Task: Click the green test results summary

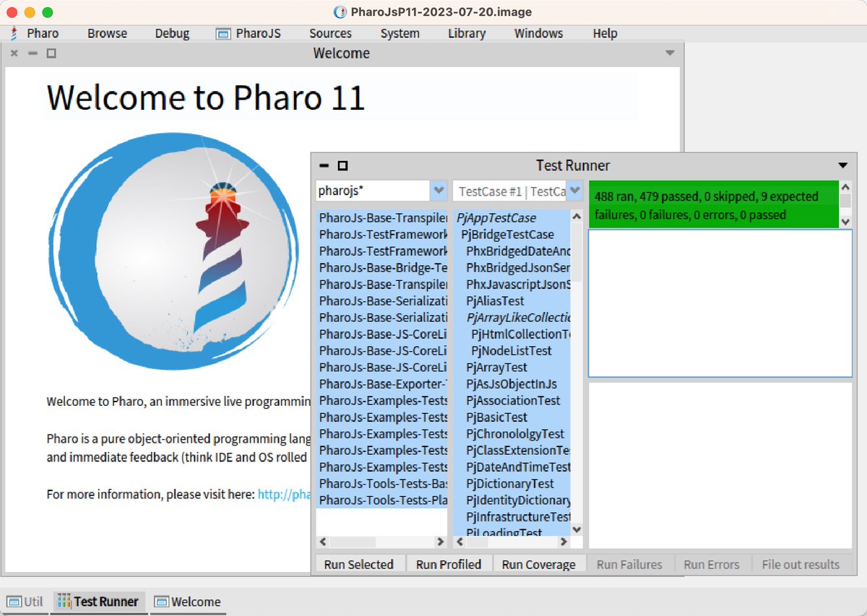Action: (x=714, y=205)
